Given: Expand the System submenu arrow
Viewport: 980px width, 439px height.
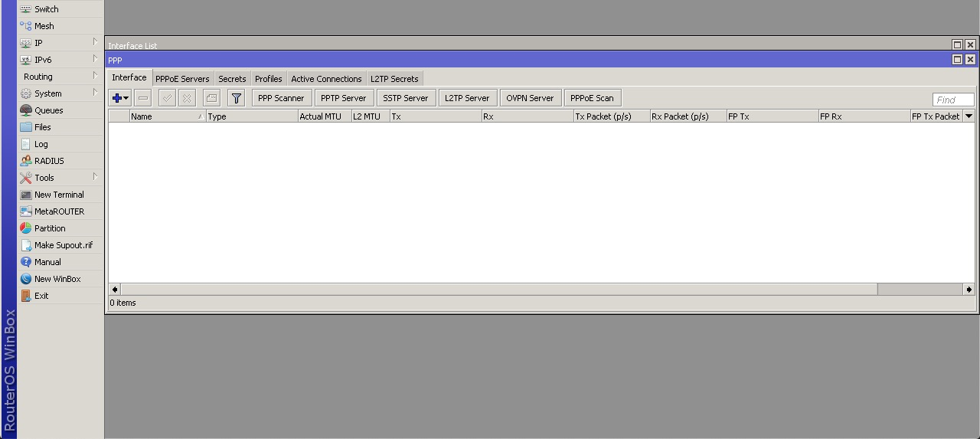Looking at the screenshot, I should point(95,93).
